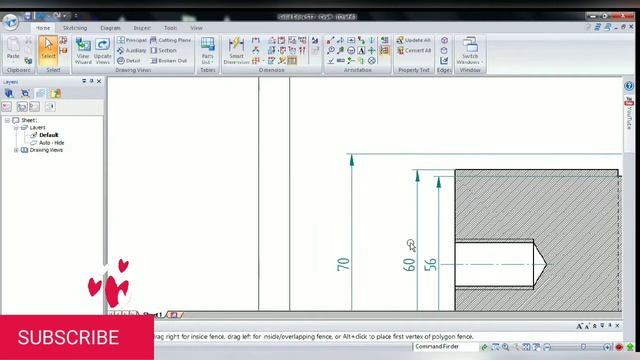Click the Paste button
This screenshot has height=360, width=640.
coord(13,47)
